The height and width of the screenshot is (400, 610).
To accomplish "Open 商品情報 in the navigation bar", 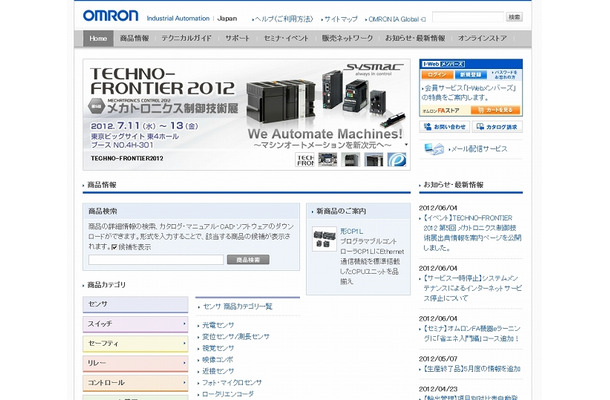I will pyautogui.click(x=134, y=39).
